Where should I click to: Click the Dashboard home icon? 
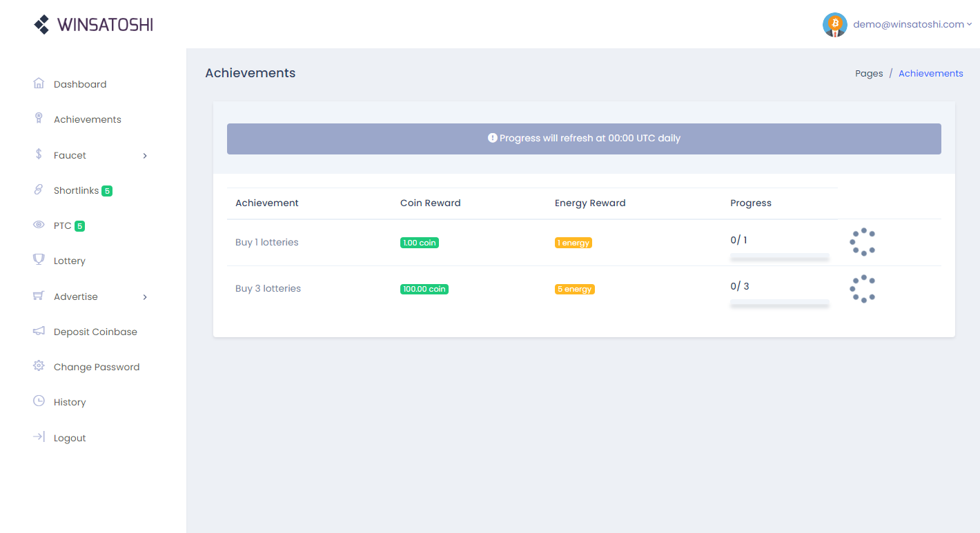click(39, 83)
